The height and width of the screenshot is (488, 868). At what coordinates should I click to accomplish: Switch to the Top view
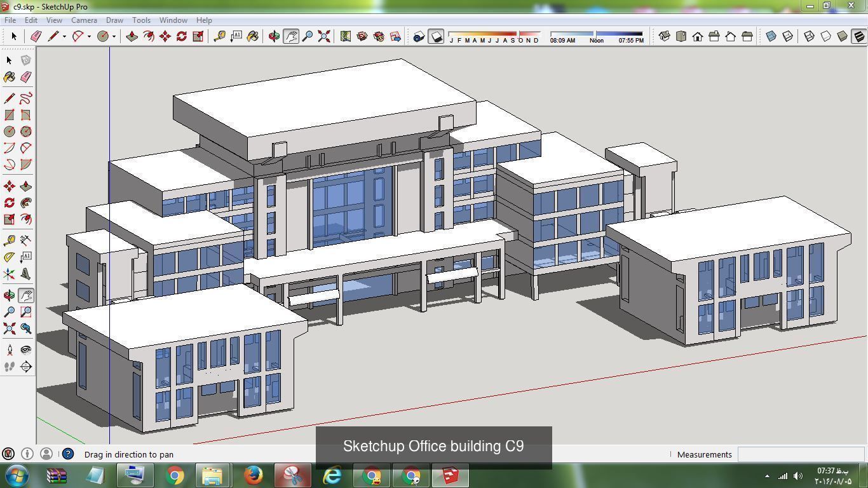point(681,36)
